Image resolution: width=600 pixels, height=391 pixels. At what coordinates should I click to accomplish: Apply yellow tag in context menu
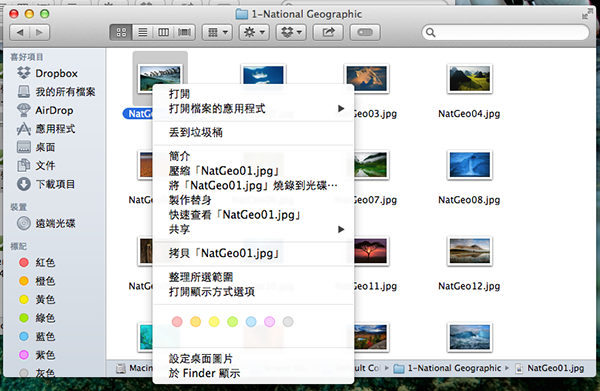pos(214,322)
